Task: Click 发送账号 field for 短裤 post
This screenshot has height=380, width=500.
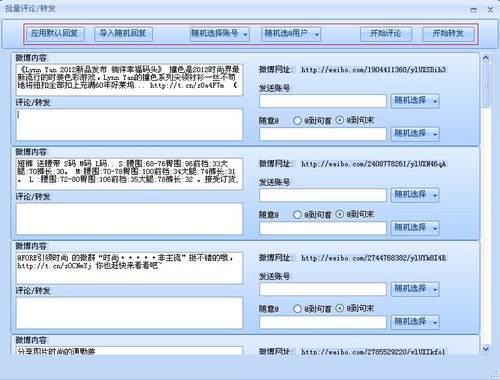Action: [323, 195]
